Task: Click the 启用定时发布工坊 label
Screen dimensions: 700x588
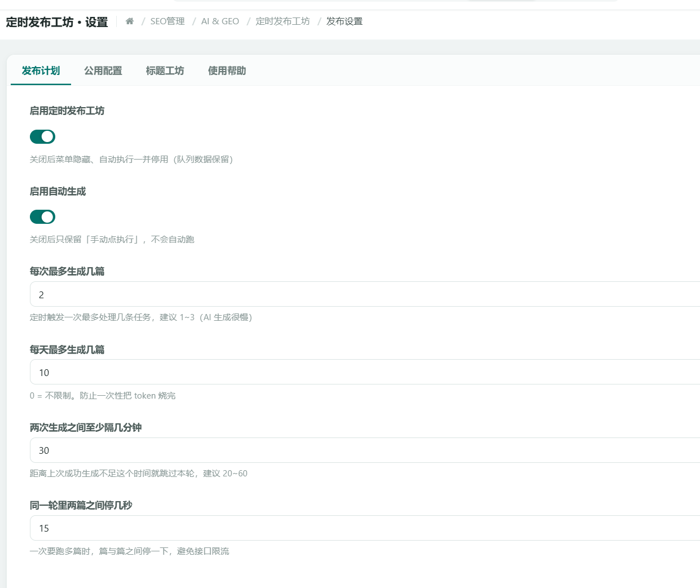Action: [x=67, y=110]
